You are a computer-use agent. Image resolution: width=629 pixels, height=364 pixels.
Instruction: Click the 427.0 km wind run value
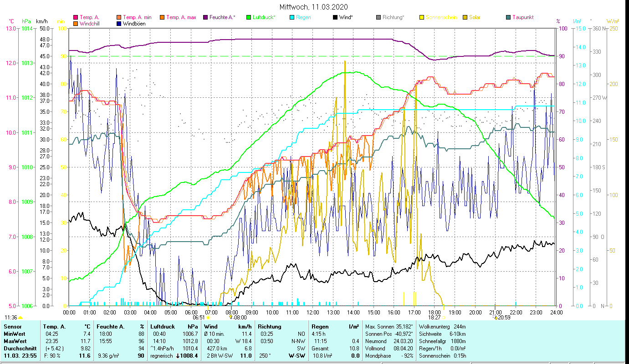click(x=217, y=349)
